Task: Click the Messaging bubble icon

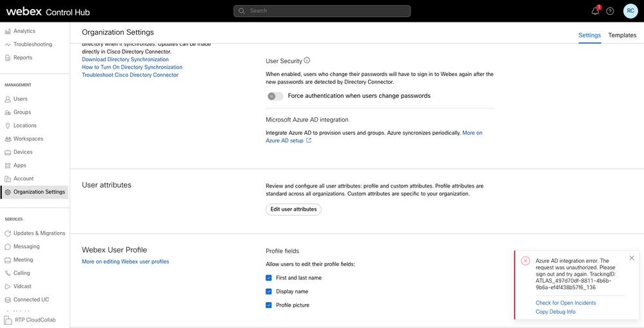Action: pos(7,247)
